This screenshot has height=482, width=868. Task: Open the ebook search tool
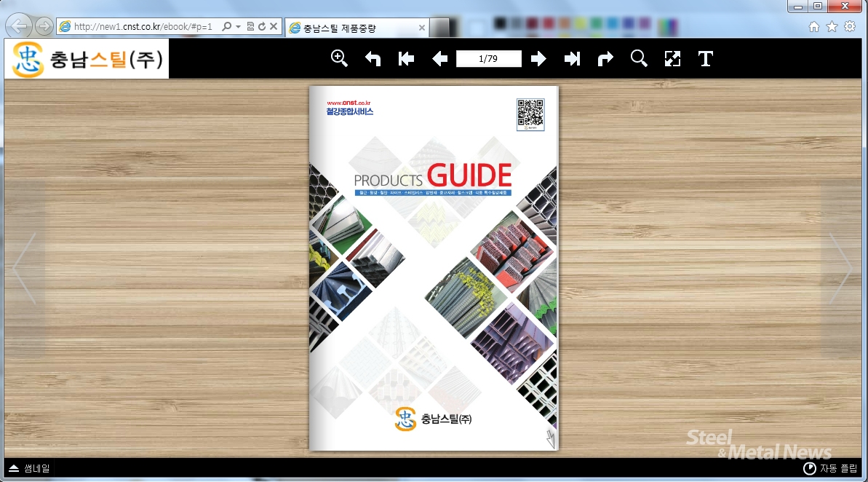pyautogui.click(x=639, y=59)
